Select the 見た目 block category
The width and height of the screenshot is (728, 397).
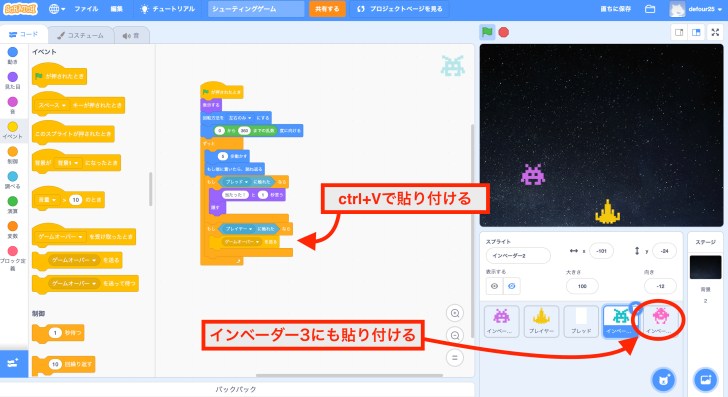[13, 80]
